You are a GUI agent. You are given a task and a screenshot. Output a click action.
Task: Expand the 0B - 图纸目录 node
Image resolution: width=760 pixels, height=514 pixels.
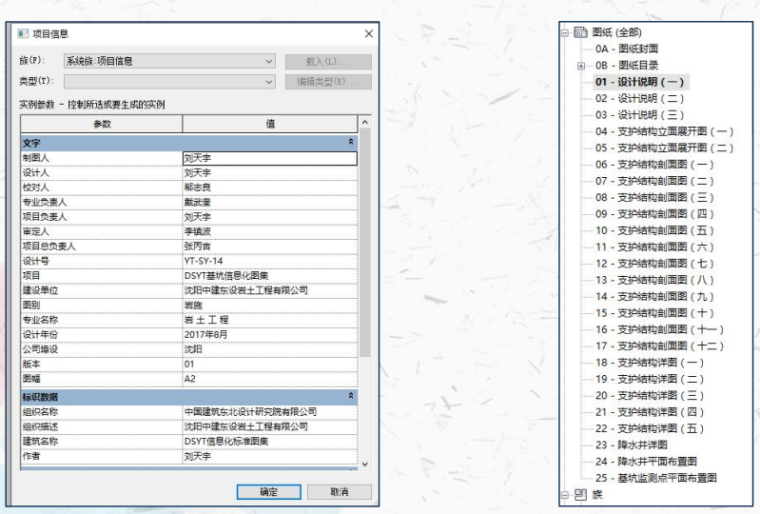(581, 65)
